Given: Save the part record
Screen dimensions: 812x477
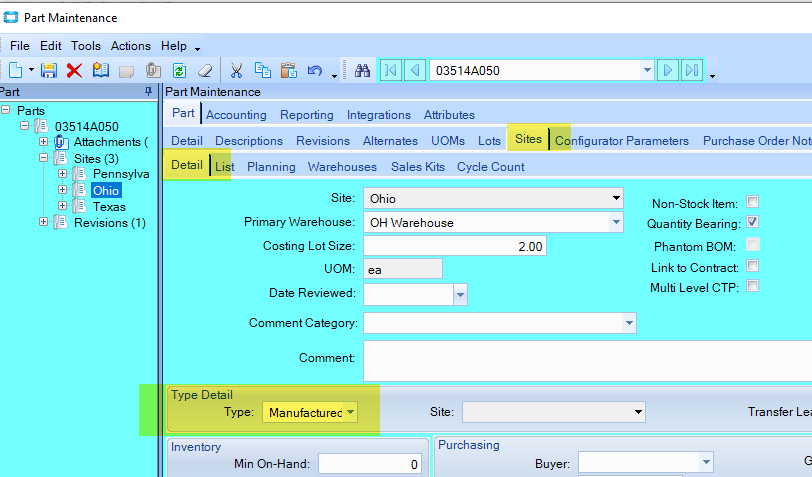Looking at the screenshot, I should [49, 70].
